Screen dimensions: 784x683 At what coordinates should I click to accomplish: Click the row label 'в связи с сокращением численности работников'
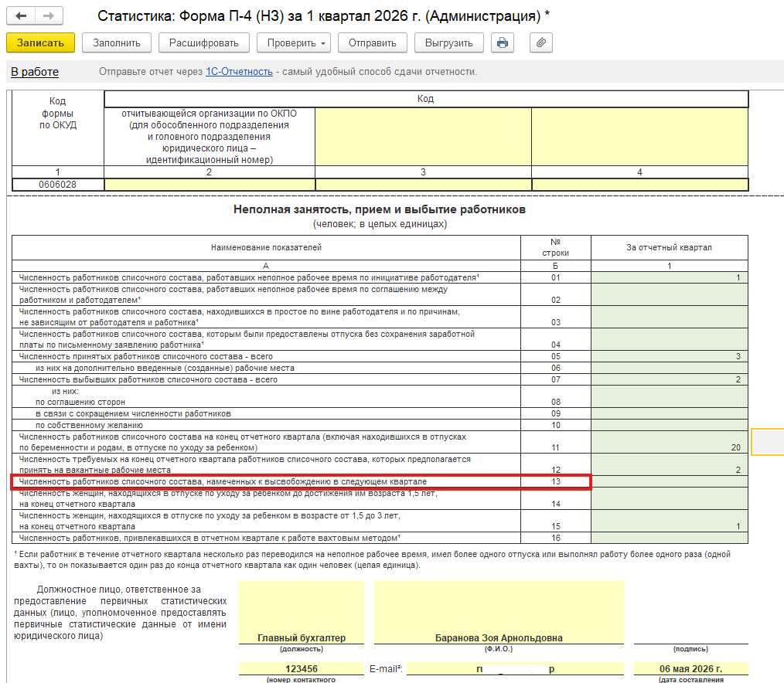[133, 413]
